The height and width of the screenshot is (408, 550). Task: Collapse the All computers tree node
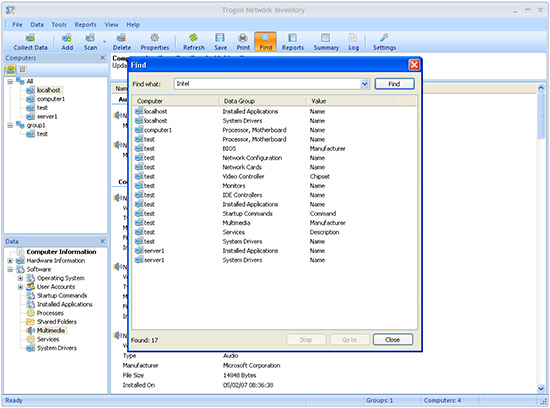tap(10, 81)
